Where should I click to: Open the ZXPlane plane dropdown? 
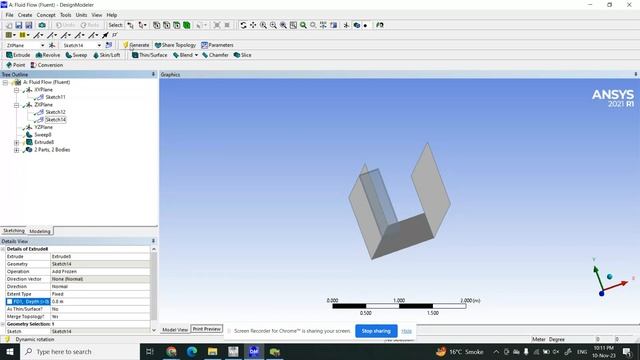click(42, 45)
